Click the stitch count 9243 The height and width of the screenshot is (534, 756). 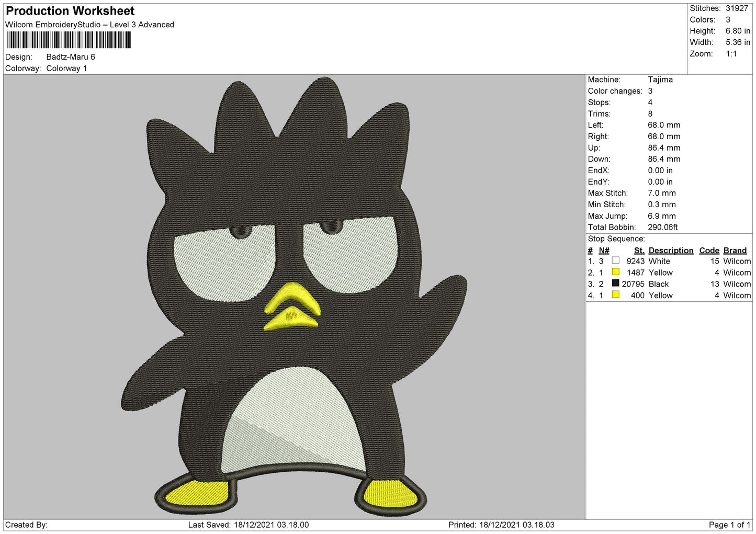[x=636, y=262]
